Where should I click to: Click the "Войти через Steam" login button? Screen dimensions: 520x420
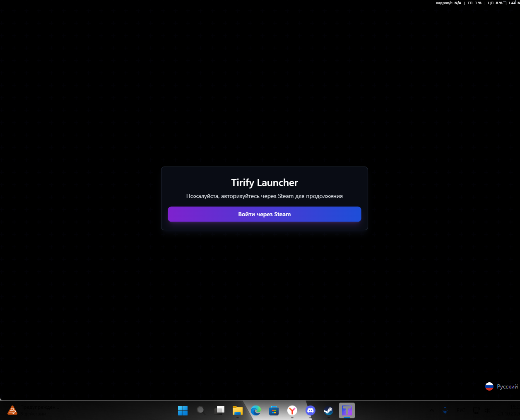click(x=265, y=214)
